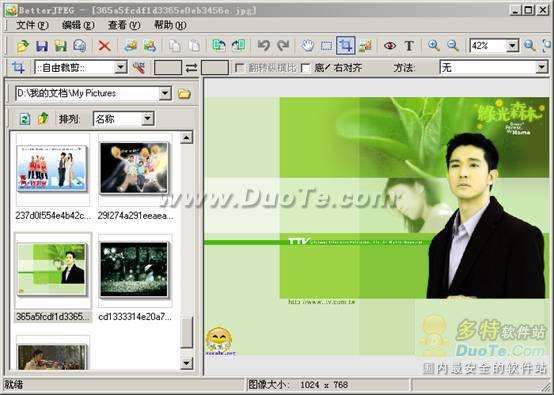This screenshot has width=554, height=395.
Task: Swap width and height arrows button
Action: click(x=191, y=68)
